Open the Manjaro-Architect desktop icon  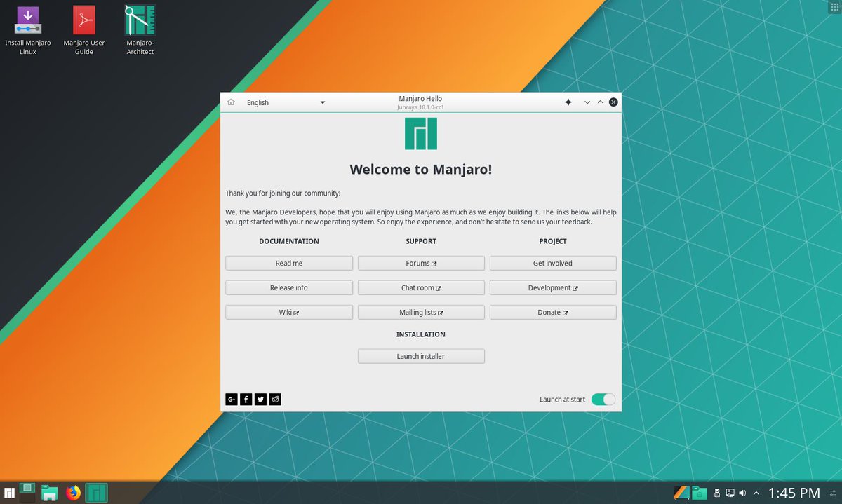pos(139,21)
